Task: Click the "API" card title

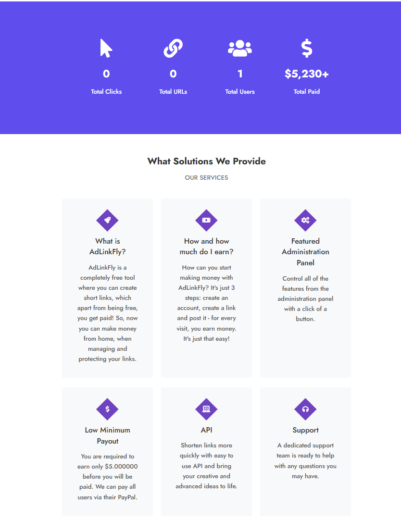Action: (x=206, y=430)
